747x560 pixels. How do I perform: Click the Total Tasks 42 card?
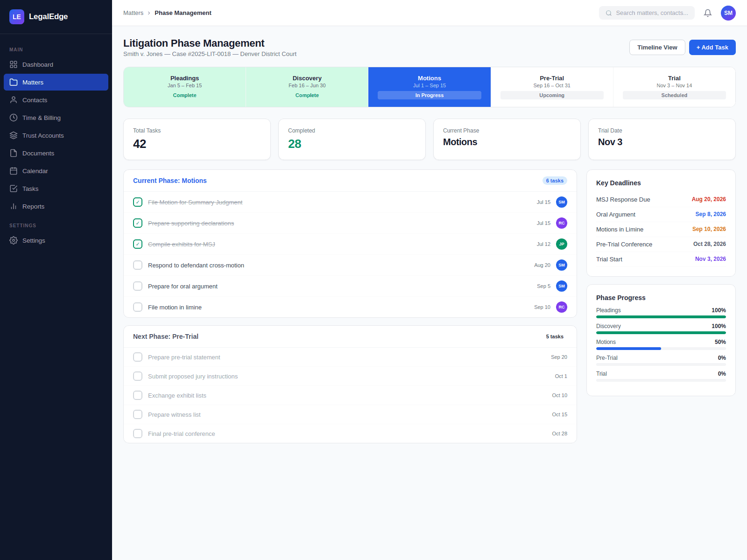tap(197, 139)
